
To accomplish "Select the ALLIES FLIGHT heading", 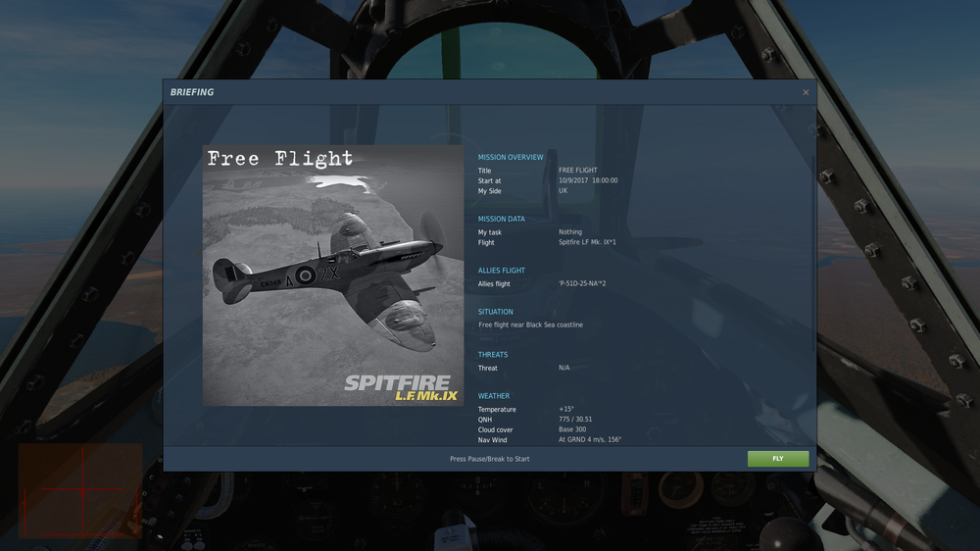I will 501,271.
